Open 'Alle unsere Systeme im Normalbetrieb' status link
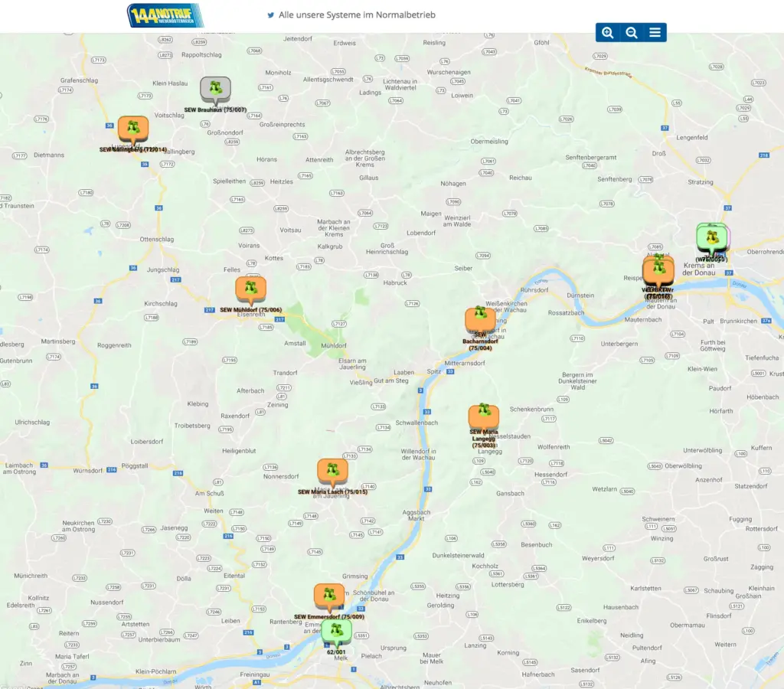 point(358,15)
